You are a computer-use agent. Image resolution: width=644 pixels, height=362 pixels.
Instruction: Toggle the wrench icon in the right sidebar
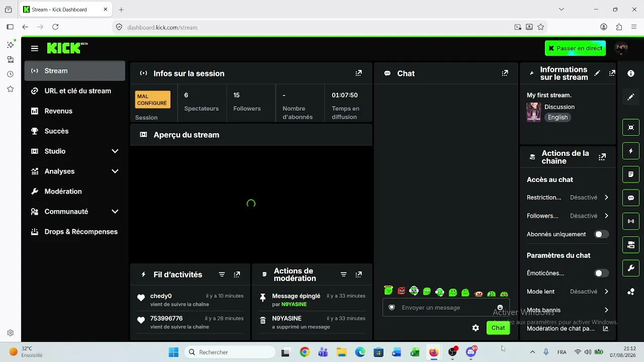tap(631, 268)
